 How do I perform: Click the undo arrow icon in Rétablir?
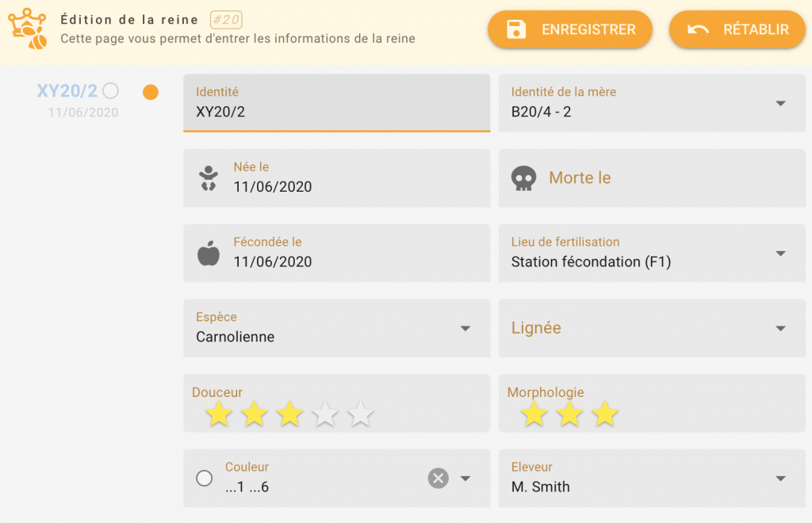698,30
